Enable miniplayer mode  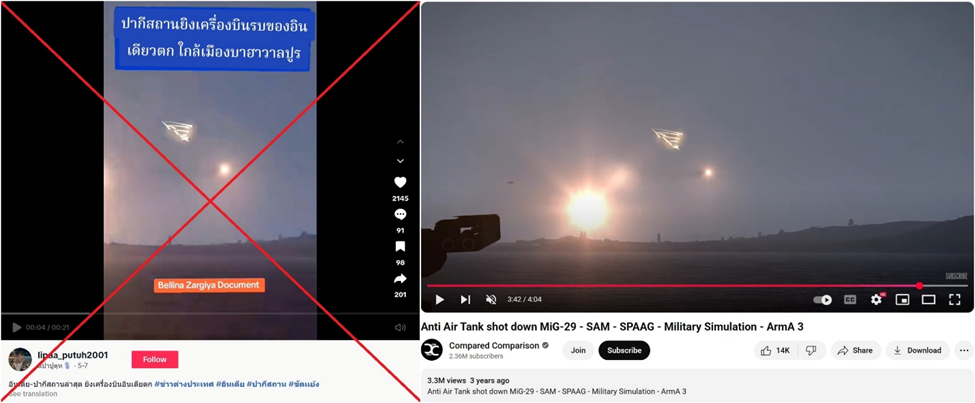(902, 300)
